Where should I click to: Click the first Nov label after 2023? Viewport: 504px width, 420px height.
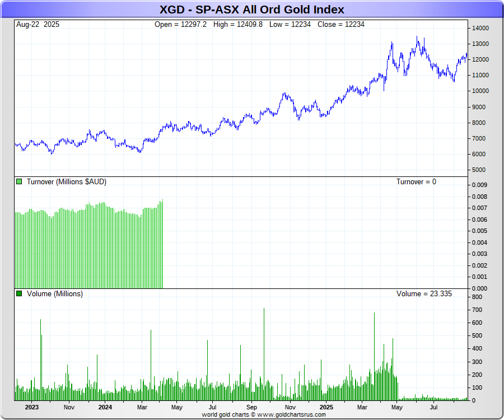(x=69, y=407)
